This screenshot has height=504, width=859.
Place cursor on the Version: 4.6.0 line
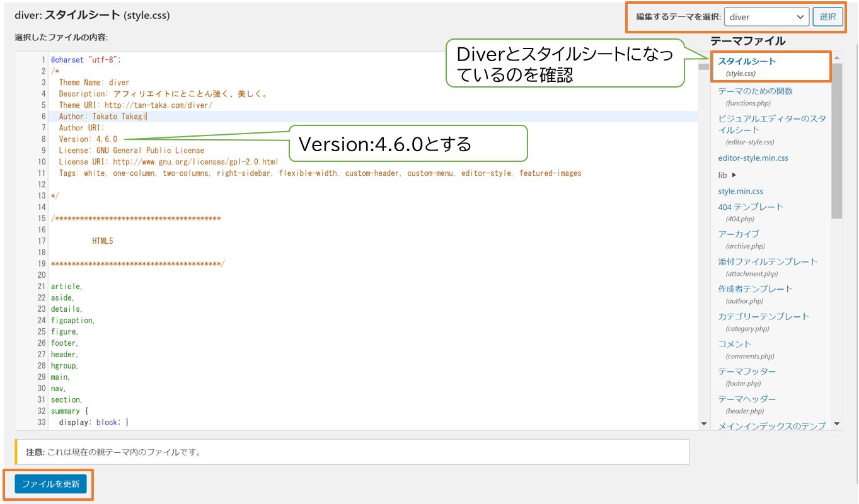coord(88,139)
